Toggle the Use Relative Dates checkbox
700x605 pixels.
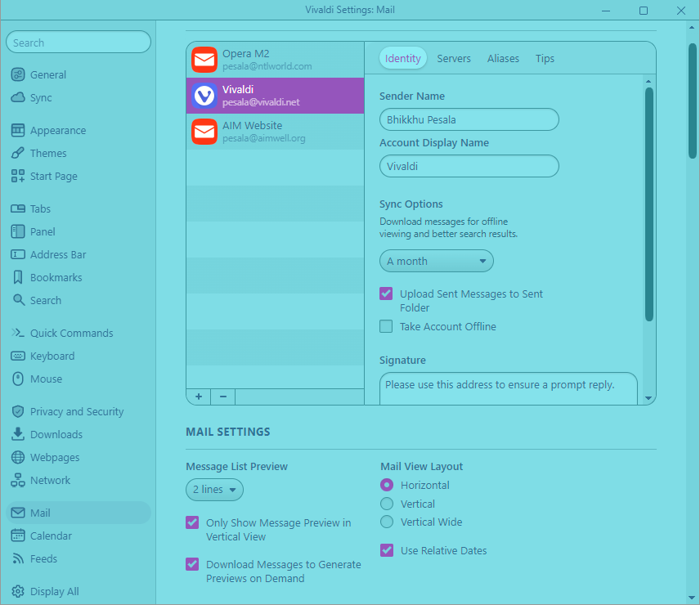tap(388, 551)
